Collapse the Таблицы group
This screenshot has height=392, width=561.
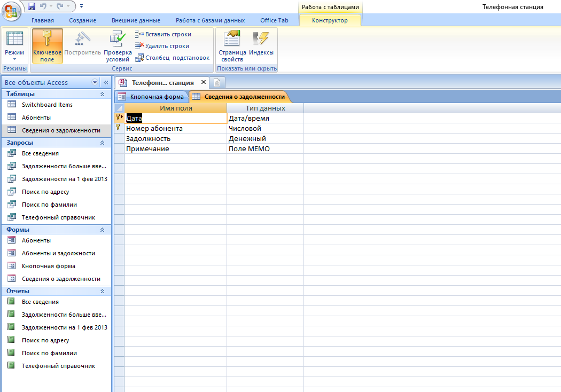pos(103,94)
